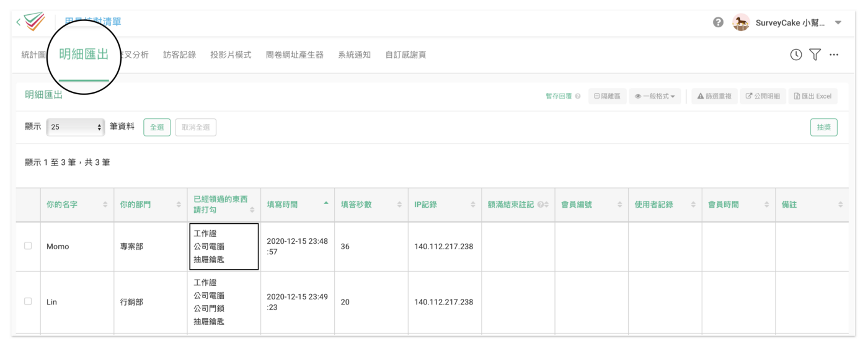The height and width of the screenshot is (346, 868).
Task: Open the help question mark icon
Action: pyautogui.click(x=718, y=22)
